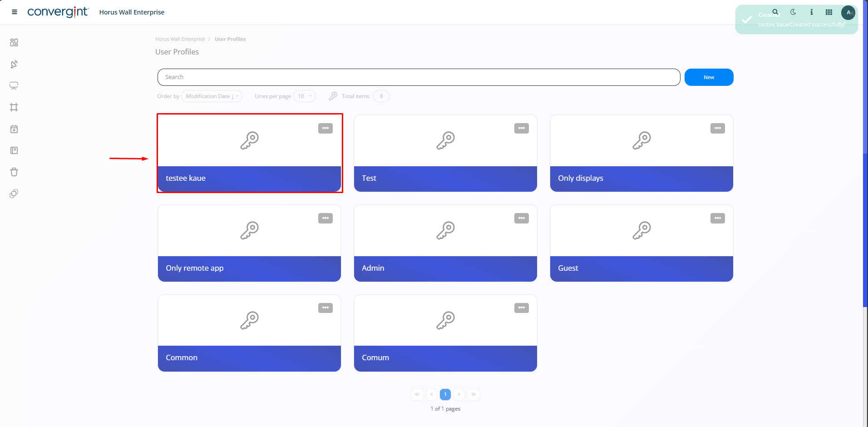The height and width of the screenshot is (427, 868).
Task: Open options menu on testee kaue card
Action: [x=325, y=129]
